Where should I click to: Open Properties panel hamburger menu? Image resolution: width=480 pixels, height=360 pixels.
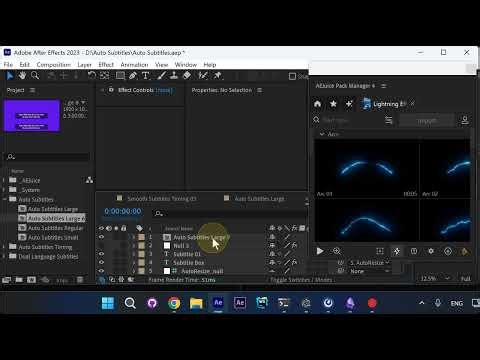[x=259, y=90]
